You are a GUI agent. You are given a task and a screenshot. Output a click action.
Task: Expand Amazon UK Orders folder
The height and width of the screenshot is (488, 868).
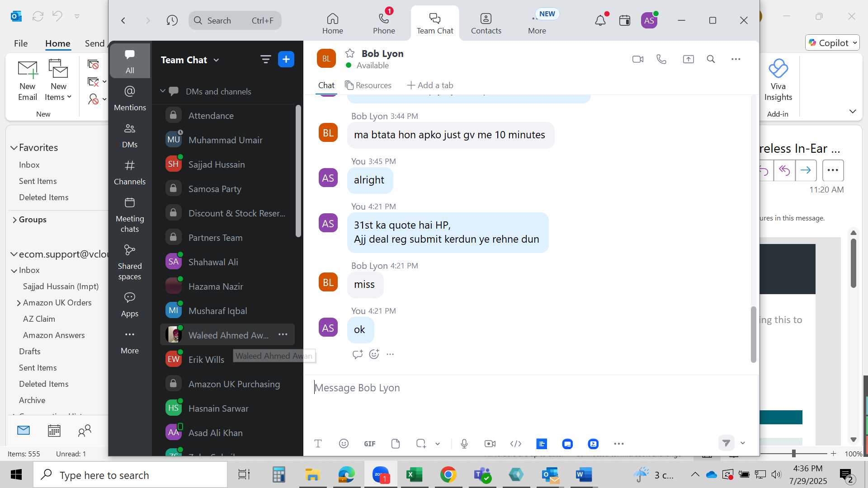[x=19, y=303]
